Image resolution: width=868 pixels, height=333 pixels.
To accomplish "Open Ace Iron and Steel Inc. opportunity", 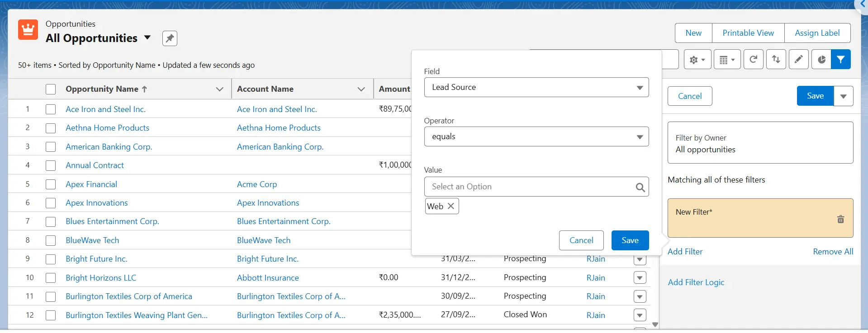I will click(x=105, y=109).
